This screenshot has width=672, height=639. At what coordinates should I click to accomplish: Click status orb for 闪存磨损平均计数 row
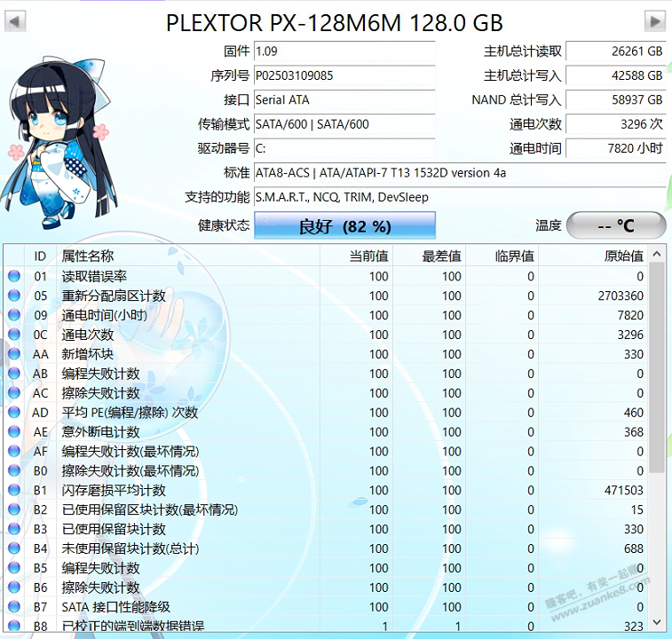click(x=14, y=490)
